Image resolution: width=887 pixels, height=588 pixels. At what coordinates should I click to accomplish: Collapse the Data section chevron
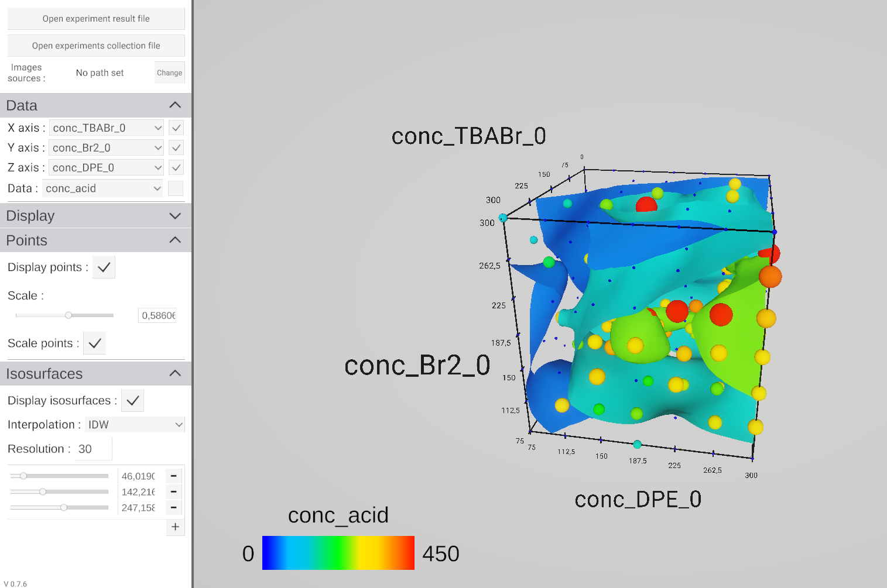pos(174,105)
